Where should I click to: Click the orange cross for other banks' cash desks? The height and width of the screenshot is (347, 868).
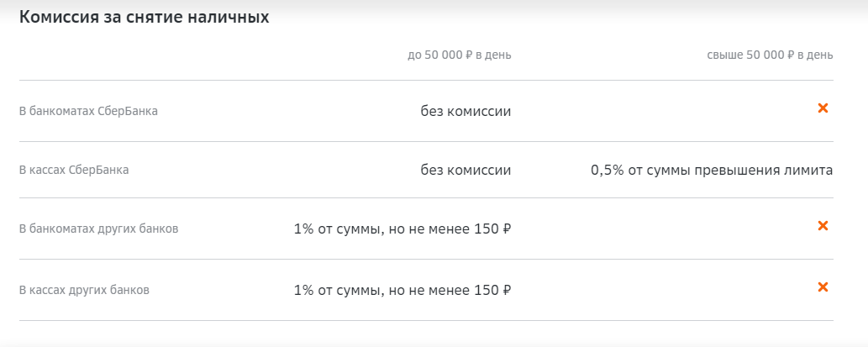(x=823, y=287)
